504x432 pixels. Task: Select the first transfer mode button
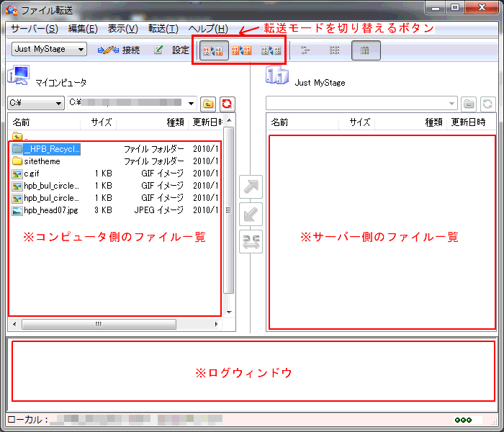[214, 50]
